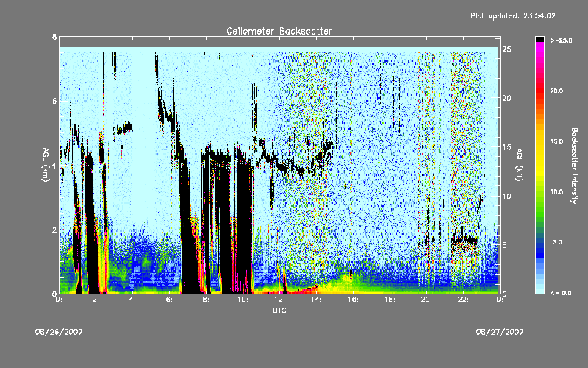Click the "8" km tick label

pos(54,37)
